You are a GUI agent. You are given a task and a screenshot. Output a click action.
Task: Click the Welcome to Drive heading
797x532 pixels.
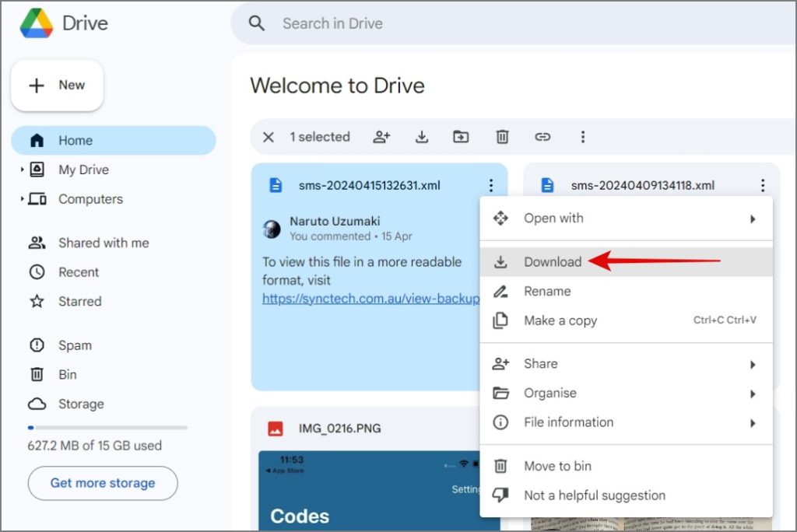point(337,86)
